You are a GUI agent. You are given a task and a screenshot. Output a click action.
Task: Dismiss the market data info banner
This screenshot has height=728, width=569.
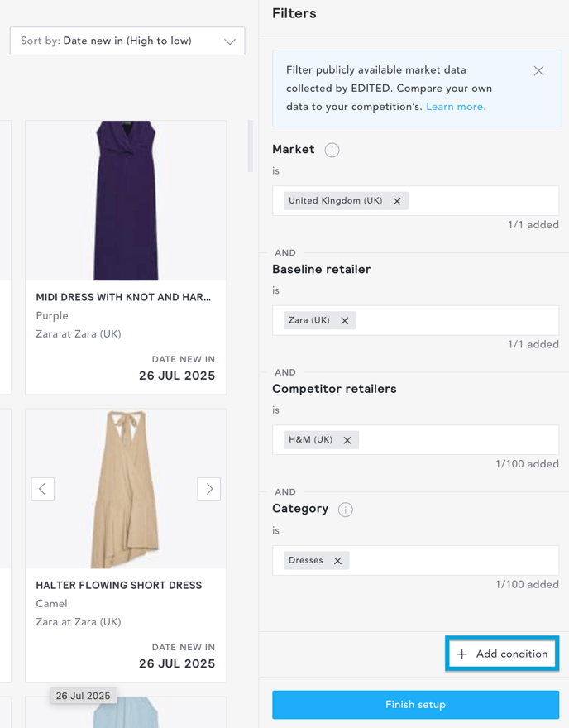[x=538, y=70]
